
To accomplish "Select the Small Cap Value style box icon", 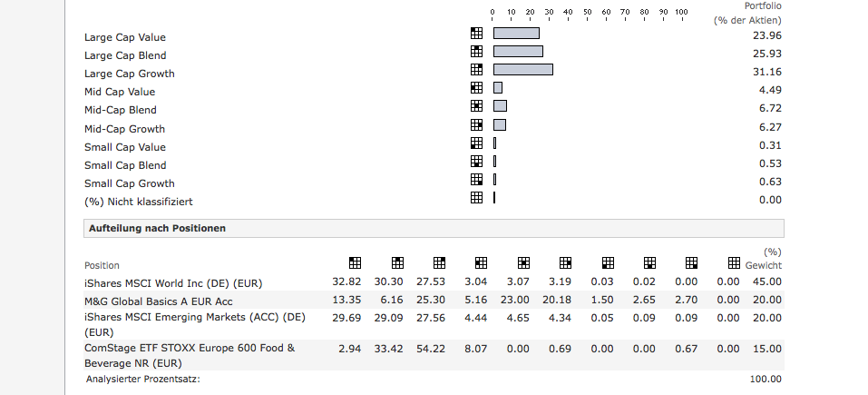I will [x=477, y=143].
